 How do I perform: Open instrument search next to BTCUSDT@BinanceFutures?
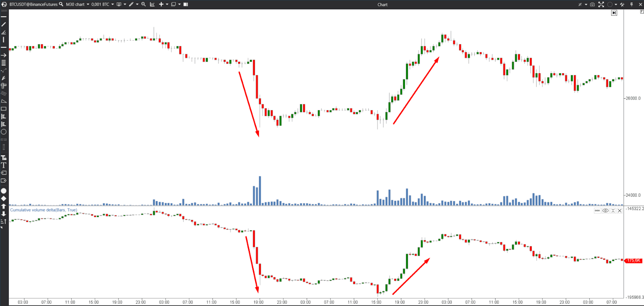(x=61, y=4)
